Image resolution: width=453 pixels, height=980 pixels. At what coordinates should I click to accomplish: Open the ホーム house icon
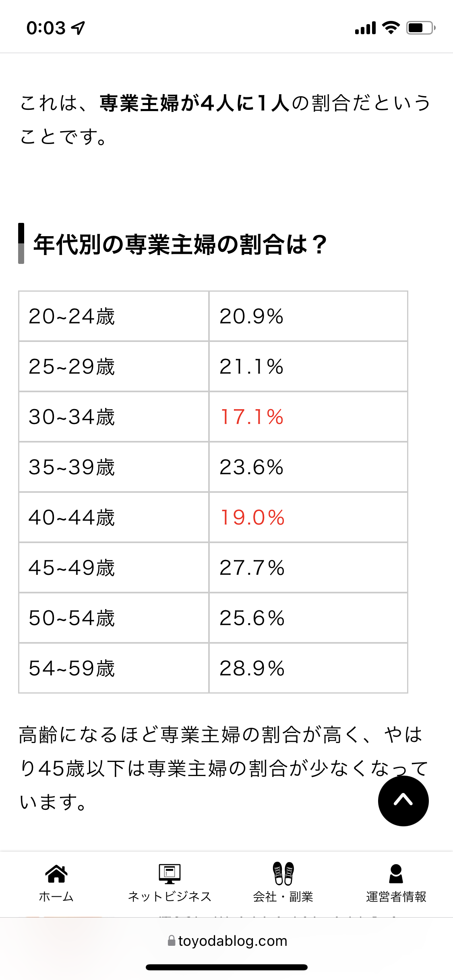pos(56,873)
